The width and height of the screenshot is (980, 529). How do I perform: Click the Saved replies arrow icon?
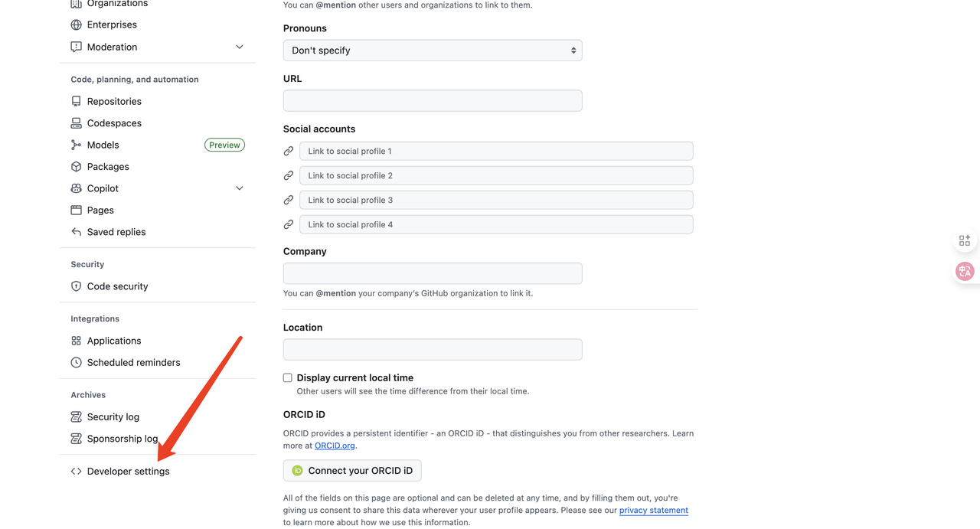(x=76, y=232)
